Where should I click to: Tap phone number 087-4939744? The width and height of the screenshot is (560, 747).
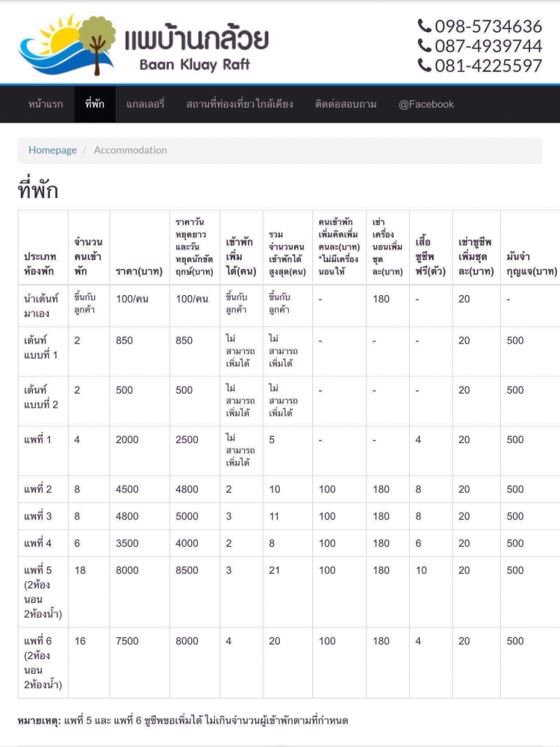click(x=488, y=46)
